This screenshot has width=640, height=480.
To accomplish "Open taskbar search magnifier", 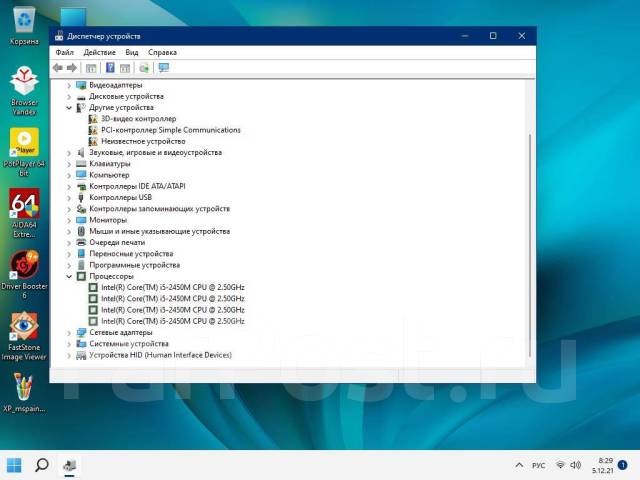I will click(x=42, y=465).
